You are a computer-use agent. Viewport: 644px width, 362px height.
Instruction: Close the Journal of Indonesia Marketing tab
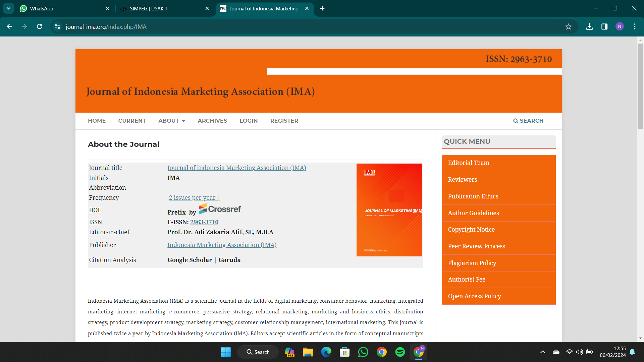tap(307, 8)
